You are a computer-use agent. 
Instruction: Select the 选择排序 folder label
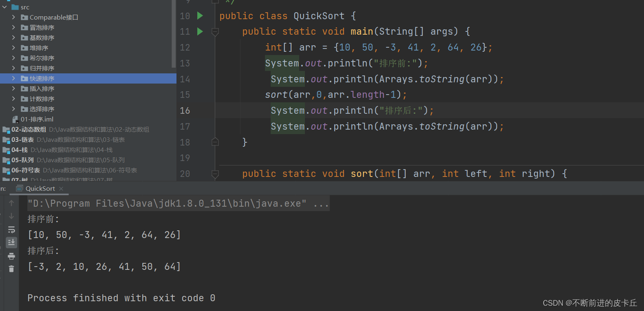point(42,109)
